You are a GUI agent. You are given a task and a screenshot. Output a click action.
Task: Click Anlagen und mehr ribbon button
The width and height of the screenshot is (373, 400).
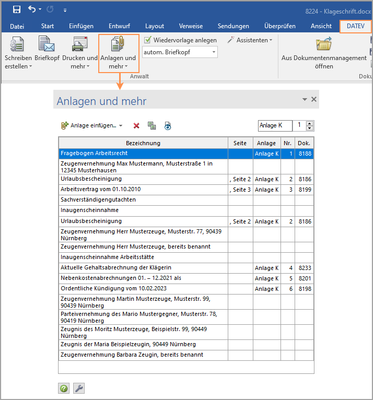pyautogui.click(x=118, y=53)
